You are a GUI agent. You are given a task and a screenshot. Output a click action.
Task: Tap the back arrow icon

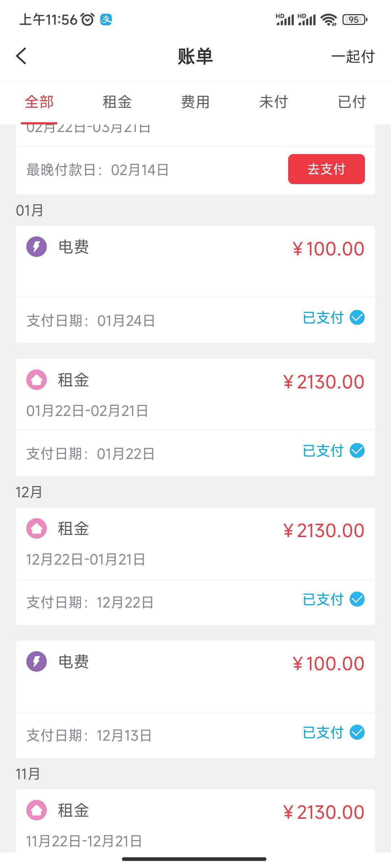tap(21, 56)
